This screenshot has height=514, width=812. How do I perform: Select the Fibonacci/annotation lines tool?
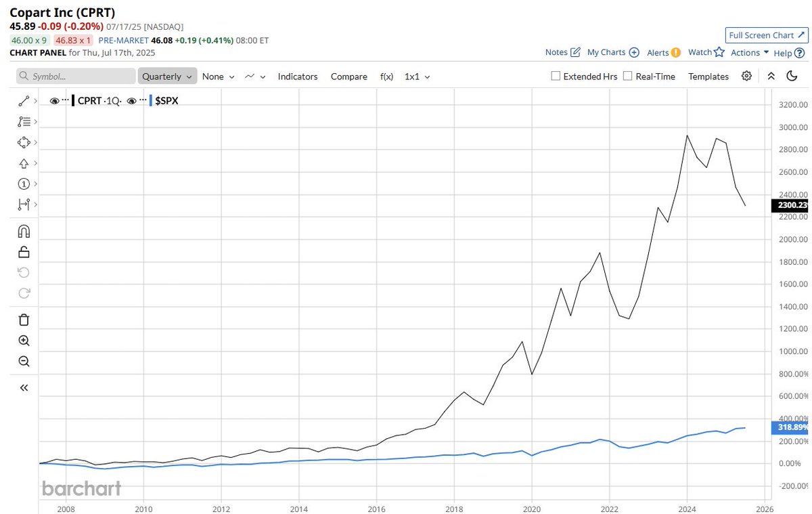(24, 122)
